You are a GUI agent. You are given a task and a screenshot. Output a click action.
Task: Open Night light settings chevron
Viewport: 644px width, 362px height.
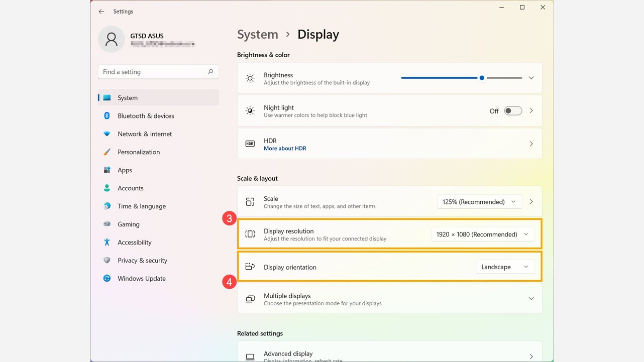(531, 111)
